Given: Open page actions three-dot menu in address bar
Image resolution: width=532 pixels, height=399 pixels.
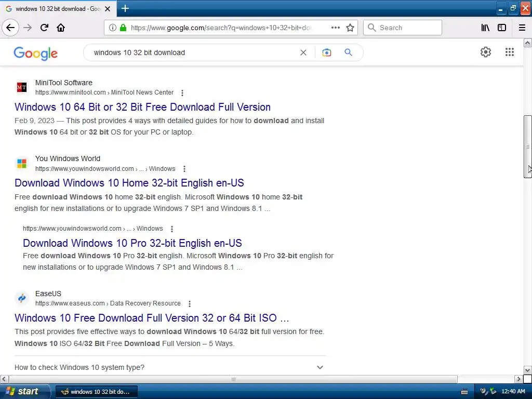Looking at the screenshot, I should [335, 28].
